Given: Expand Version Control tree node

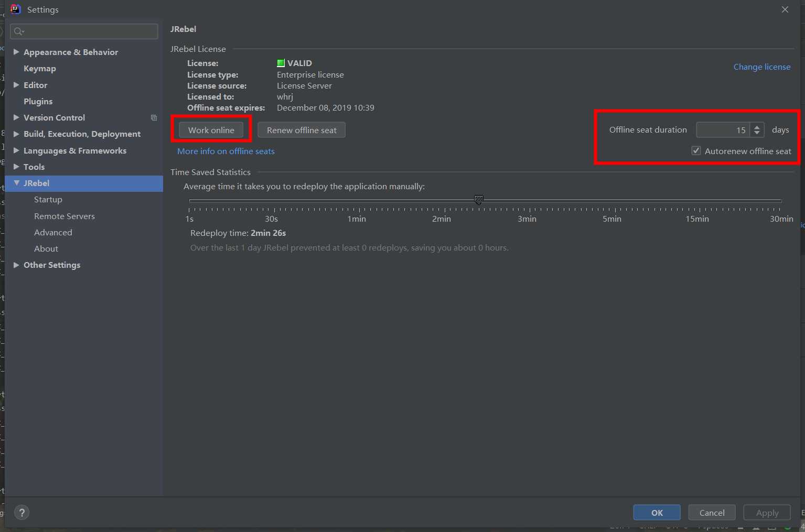Looking at the screenshot, I should pos(16,117).
